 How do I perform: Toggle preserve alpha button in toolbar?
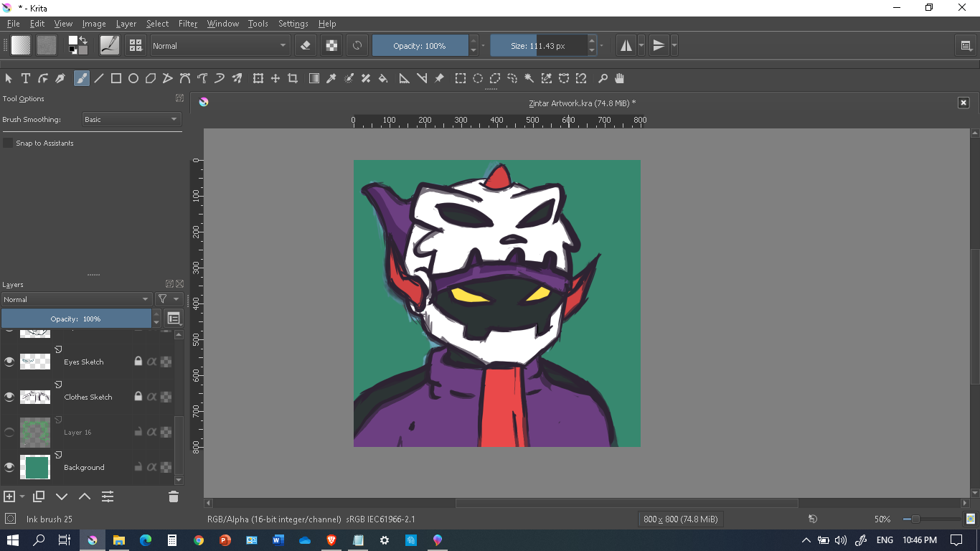pyautogui.click(x=331, y=45)
